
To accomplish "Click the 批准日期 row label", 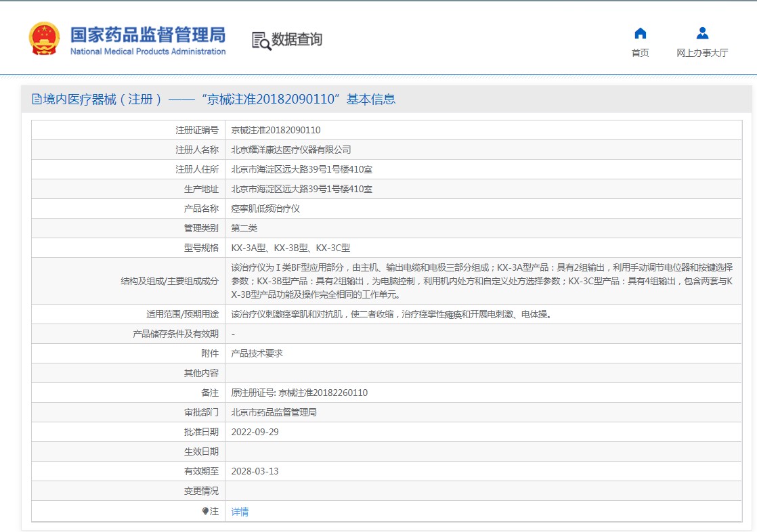I will pos(201,432).
